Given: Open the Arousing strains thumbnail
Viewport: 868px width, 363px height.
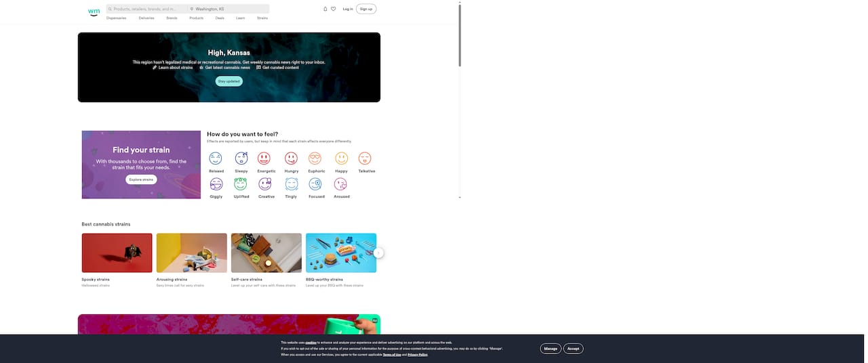Looking at the screenshot, I should 191,253.
